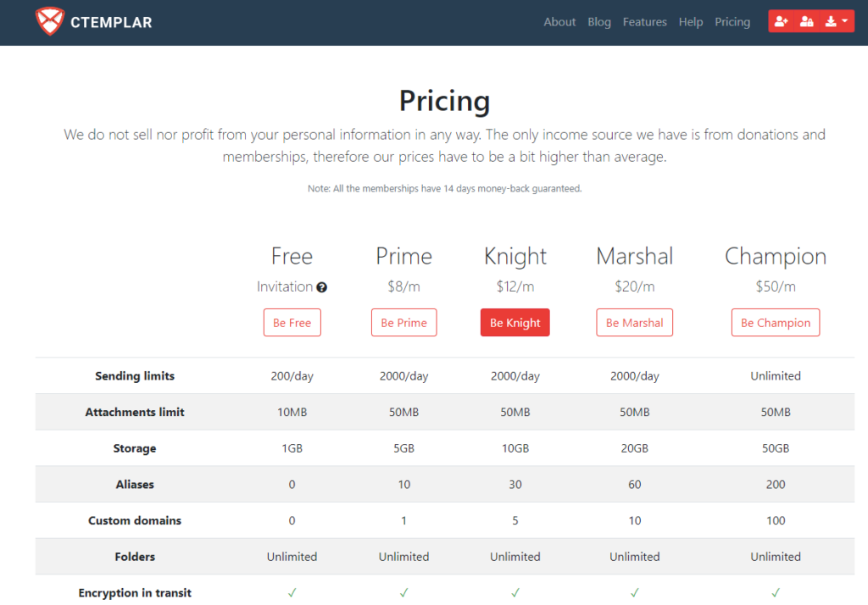Image resolution: width=868 pixels, height=605 pixels.
Task: Click the Knight plan's Encryption in transit checkmark
Action: pos(515,593)
